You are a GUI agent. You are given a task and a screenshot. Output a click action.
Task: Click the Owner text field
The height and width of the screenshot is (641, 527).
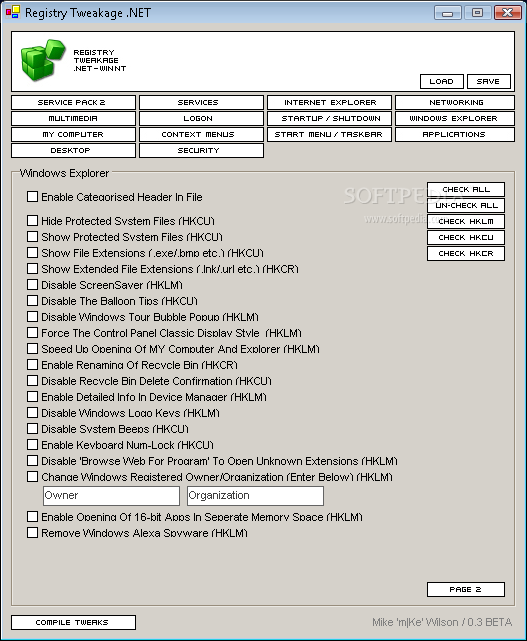(x=111, y=495)
